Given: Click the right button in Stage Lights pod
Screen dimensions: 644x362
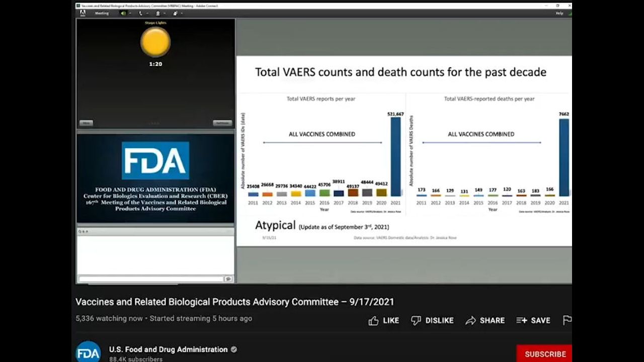Looking at the screenshot, I should point(222,123).
